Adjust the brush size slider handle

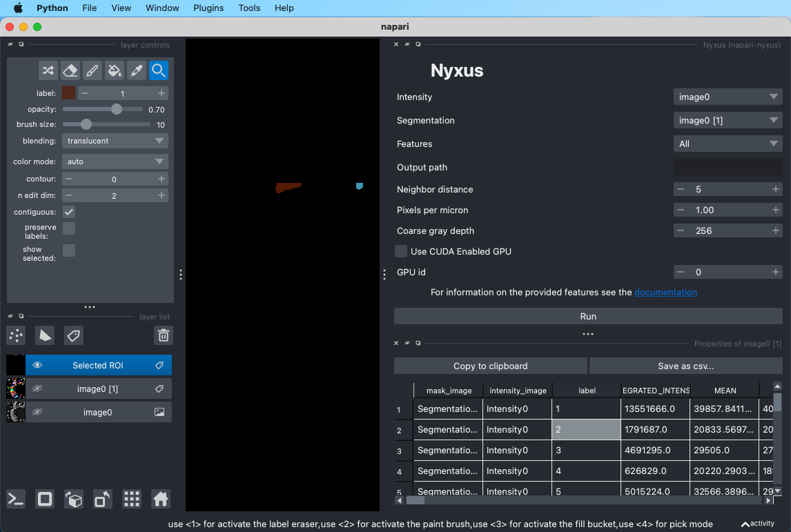tap(86, 124)
